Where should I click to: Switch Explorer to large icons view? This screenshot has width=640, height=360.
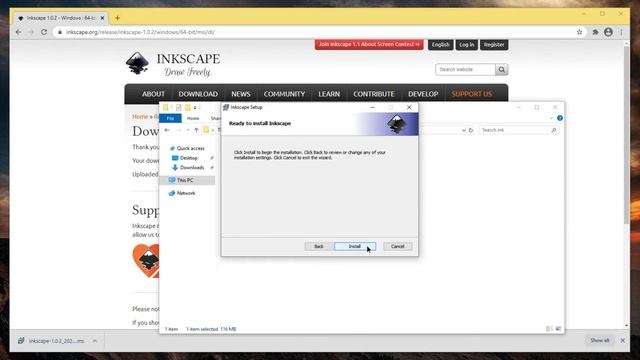pyautogui.click(x=558, y=329)
